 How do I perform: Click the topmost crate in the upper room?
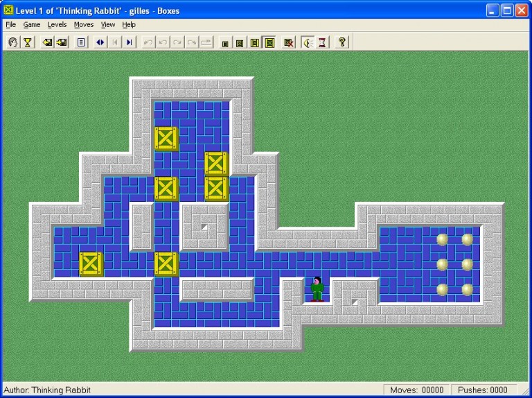click(166, 138)
